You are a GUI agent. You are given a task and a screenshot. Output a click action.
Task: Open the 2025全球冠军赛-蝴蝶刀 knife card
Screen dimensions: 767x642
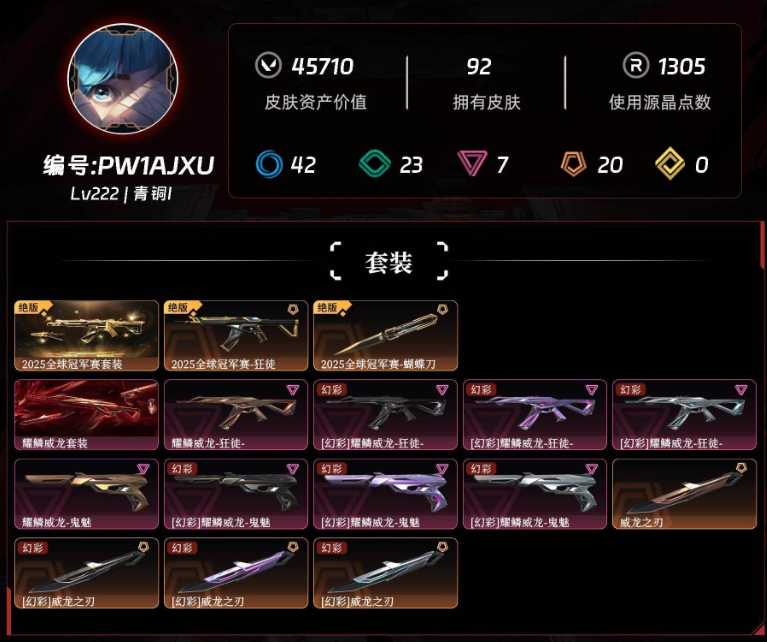click(x=385, y=336)
